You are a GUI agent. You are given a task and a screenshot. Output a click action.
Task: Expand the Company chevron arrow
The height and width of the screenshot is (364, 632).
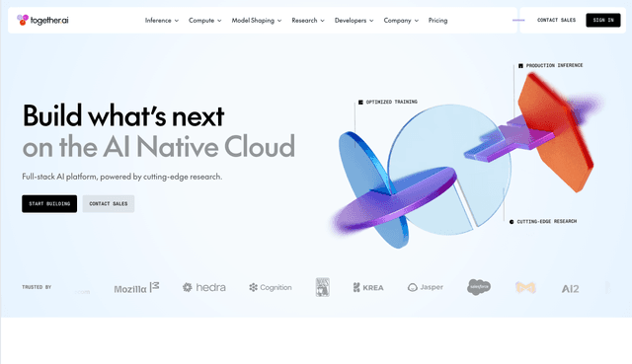pos(417,21)
